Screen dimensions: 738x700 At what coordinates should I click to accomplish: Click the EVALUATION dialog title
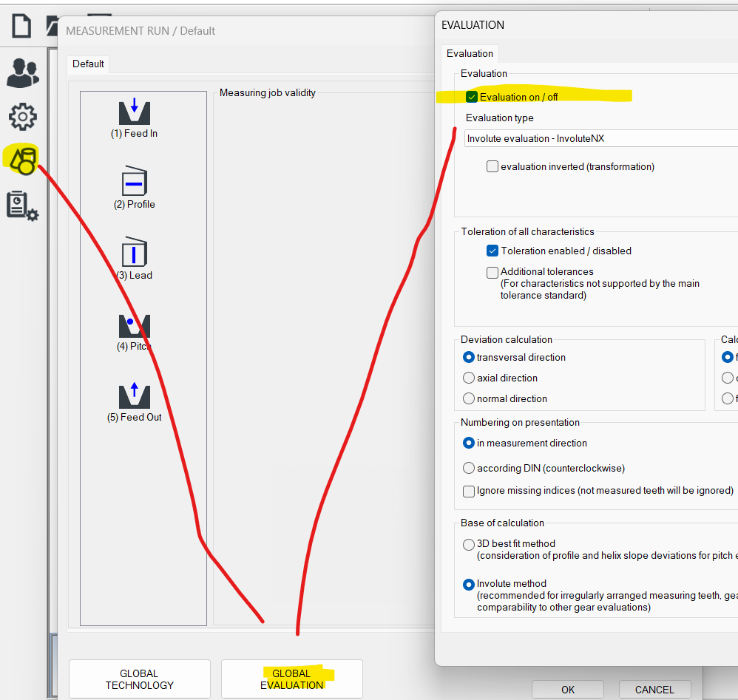pyautogui.click(x=473, y=25)
